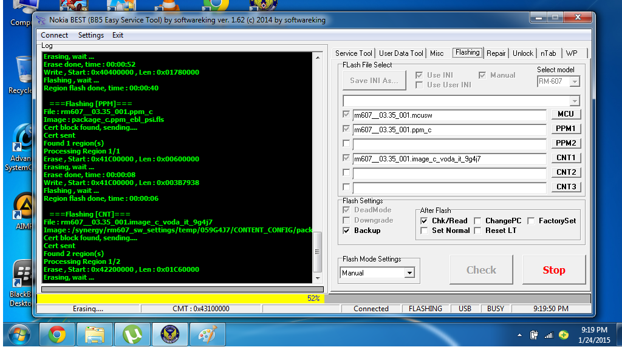Viewport: 622px width, 364px height.
Task: Click the PPM2 file path field
Action: [x=449, y=144]
